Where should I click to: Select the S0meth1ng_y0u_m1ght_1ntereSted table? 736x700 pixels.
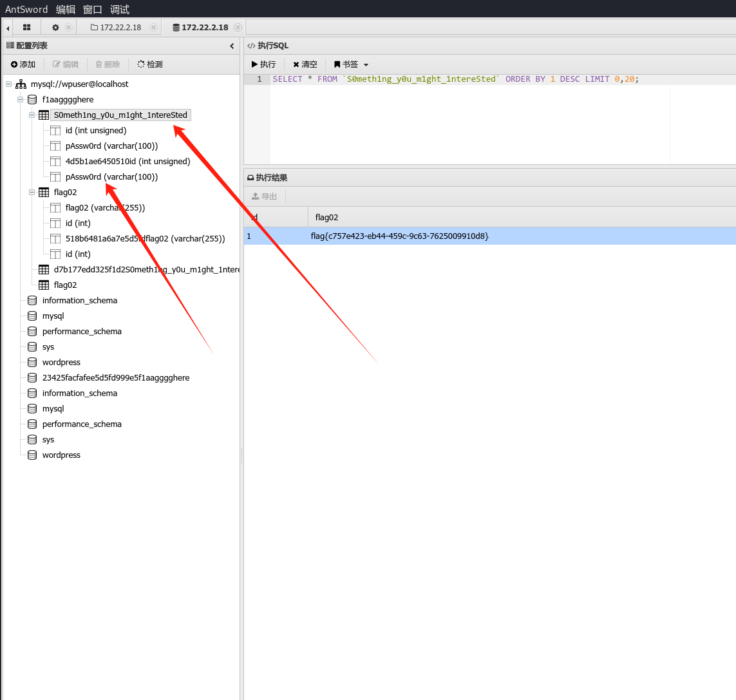coord(120,115)
